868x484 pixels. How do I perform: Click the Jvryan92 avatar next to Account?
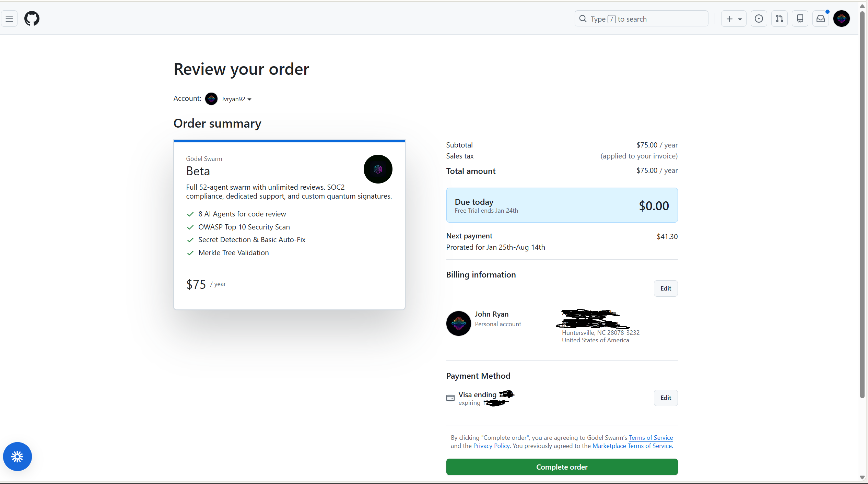pos(211,99)
